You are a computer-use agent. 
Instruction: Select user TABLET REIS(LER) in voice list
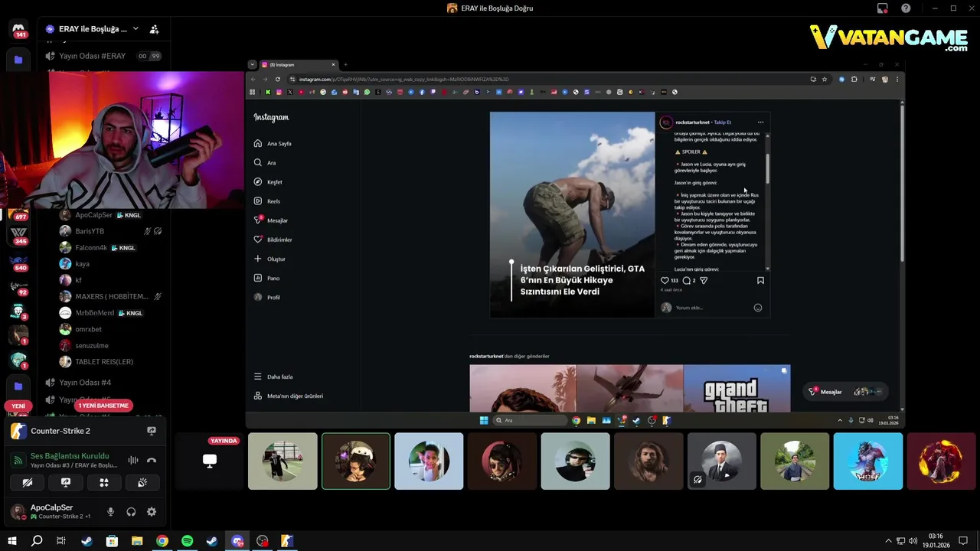pyautogui.click(x=104, y=362)
